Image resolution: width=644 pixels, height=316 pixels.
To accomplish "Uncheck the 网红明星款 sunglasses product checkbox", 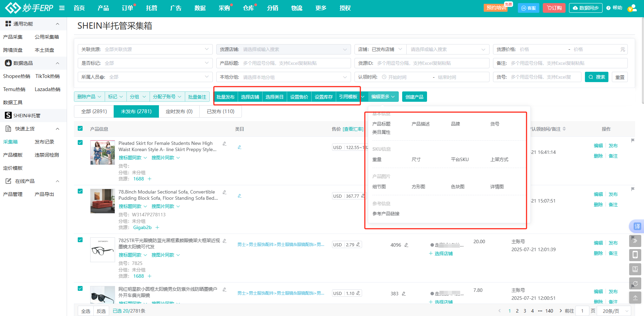I will 80,288.
